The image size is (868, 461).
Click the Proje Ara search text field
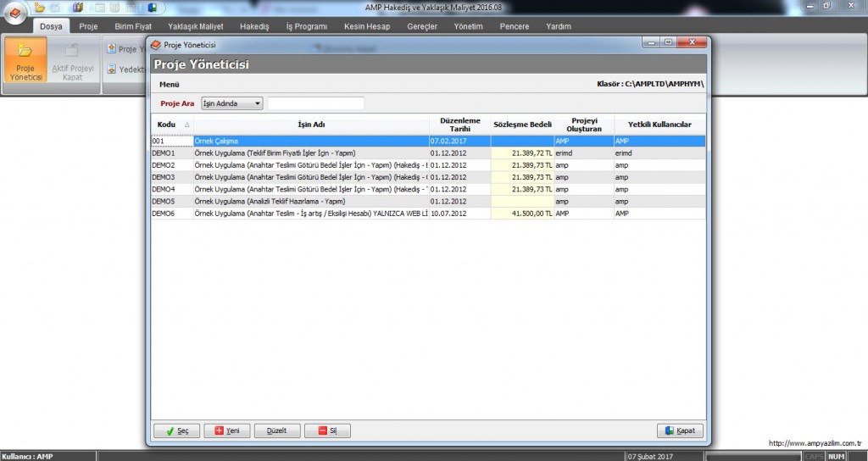point(316,103)
